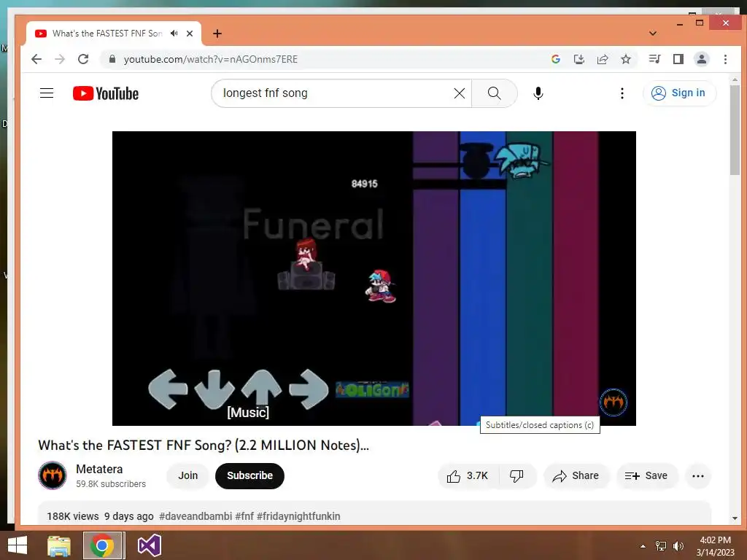Click the Join membership button
The width and height of the screenshot is (747, 560).
click(187, 475)
